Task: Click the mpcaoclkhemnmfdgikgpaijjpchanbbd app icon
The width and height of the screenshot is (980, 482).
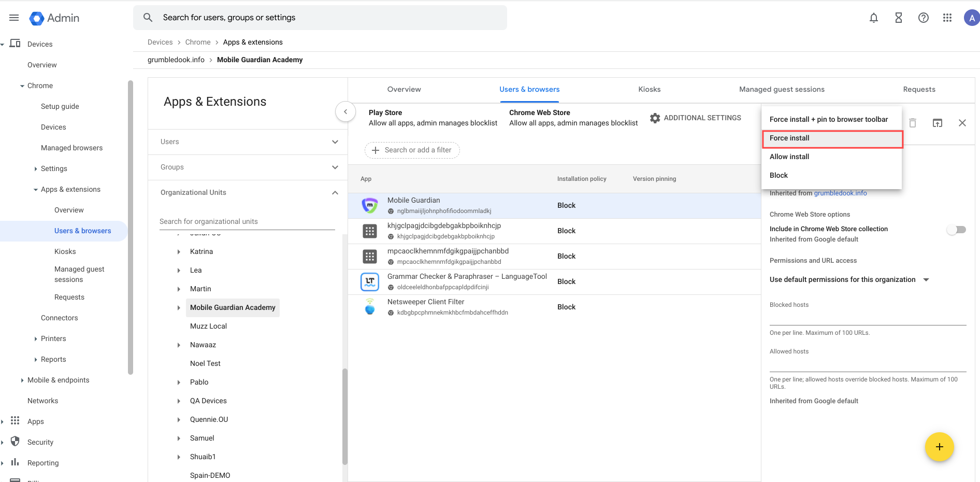Action: 370,256
